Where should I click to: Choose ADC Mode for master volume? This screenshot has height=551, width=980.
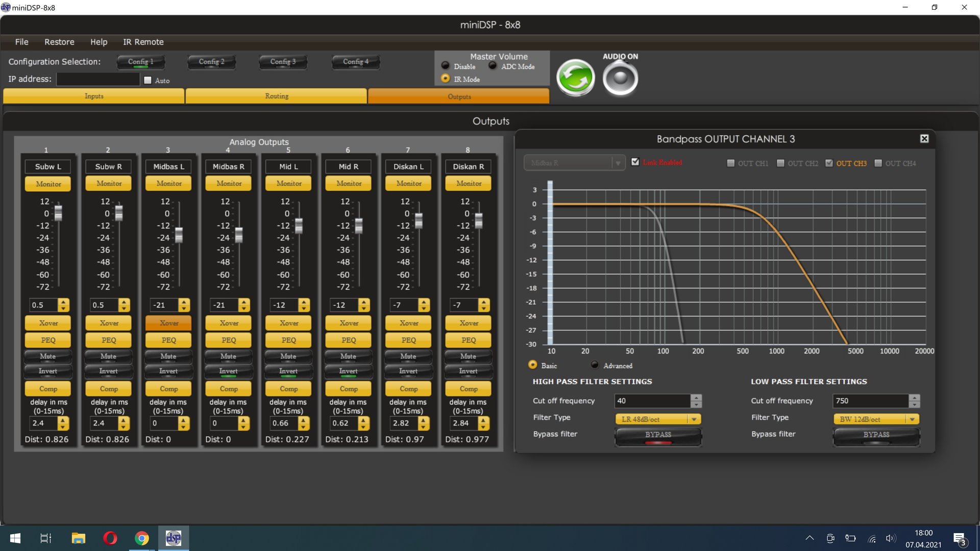(x=493, y=66)
